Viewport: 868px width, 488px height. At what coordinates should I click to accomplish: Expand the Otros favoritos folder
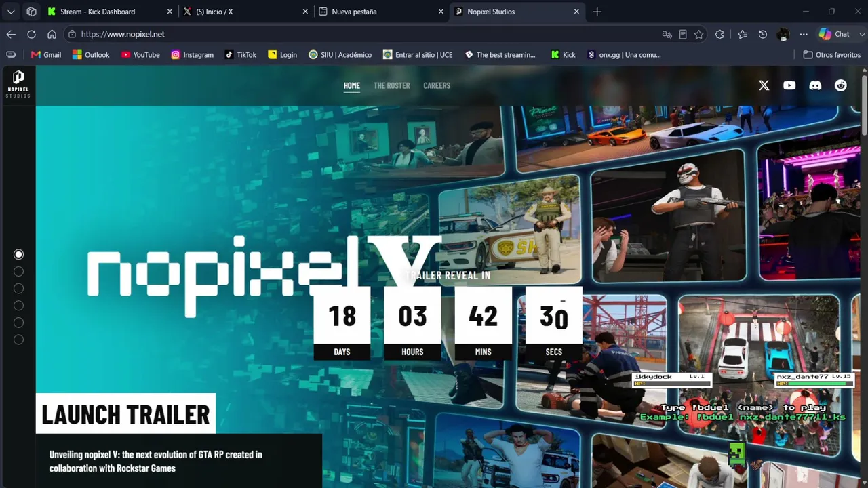(x=831, y=55)
